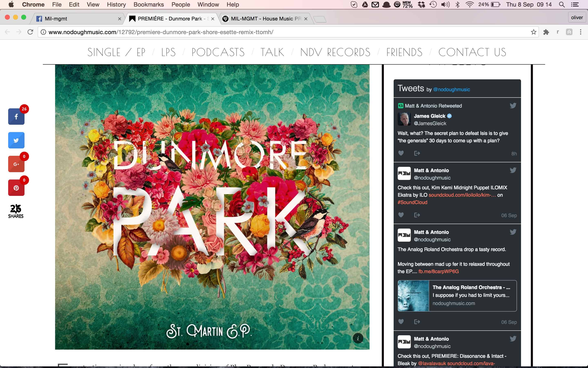Bookmark this page with the star
The height and width of the screenshot is (368, 588).
click(533, 32)
